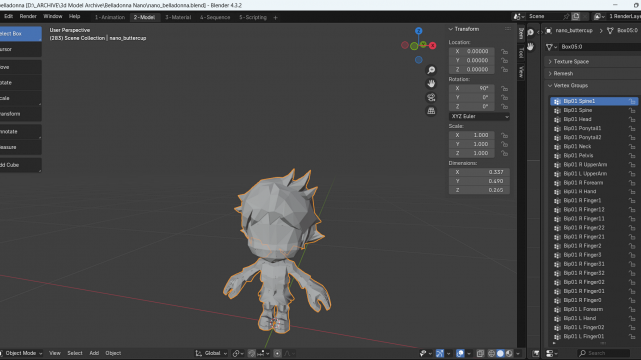Open the Render menu
641x360 pixels.
pyautogui.click(x=28, y=16)
